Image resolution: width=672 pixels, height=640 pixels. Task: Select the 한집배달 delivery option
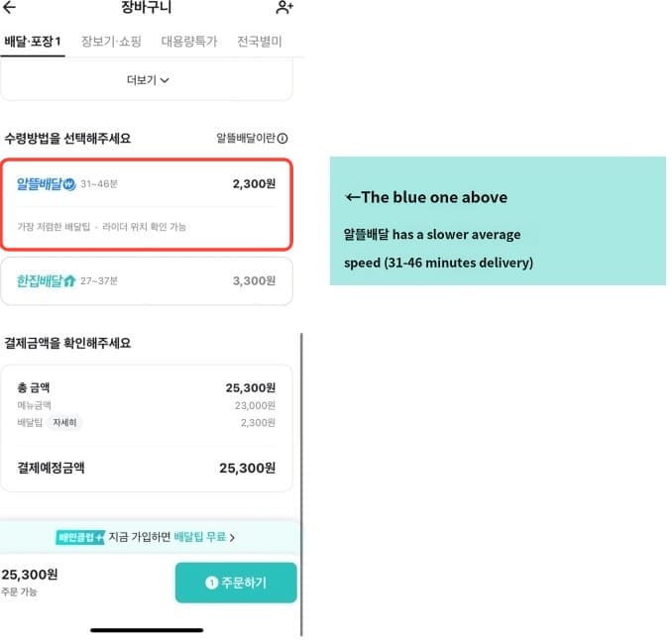click(x=147, y=281)
